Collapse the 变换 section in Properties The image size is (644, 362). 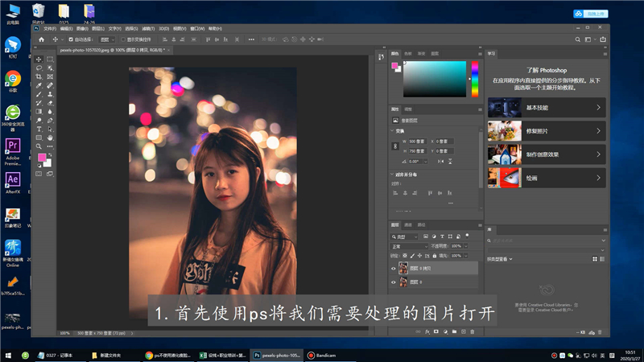click(392, 130)
